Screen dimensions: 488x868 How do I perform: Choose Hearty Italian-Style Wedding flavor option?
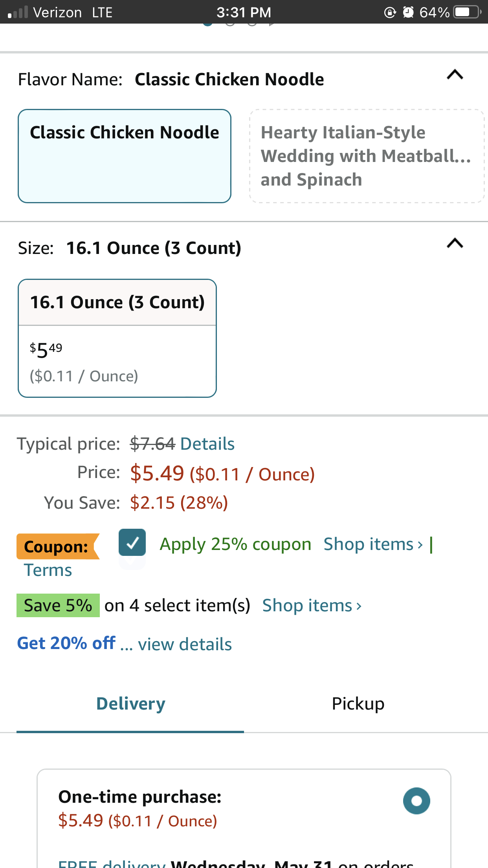click(x=366, y=156)
